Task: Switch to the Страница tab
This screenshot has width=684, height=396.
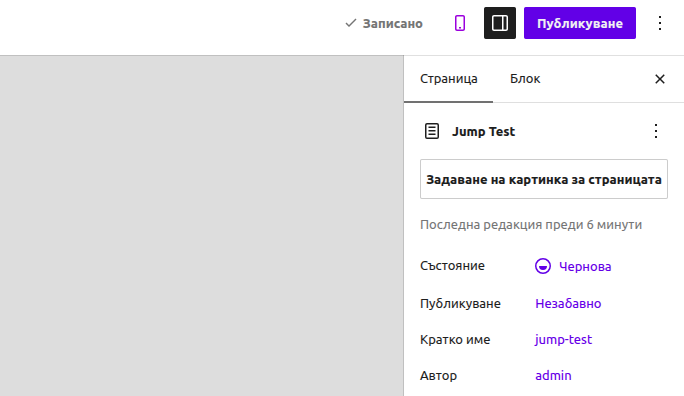Action: 448,79
